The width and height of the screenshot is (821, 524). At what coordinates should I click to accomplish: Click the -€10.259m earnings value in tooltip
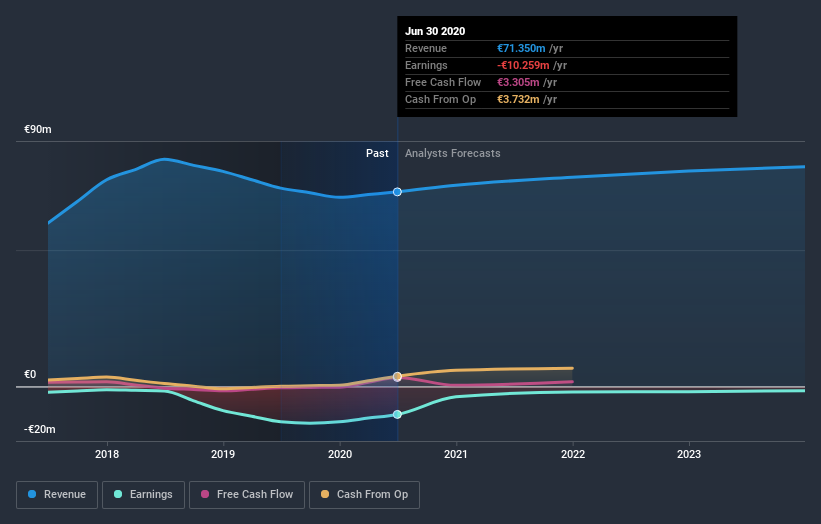523,65
